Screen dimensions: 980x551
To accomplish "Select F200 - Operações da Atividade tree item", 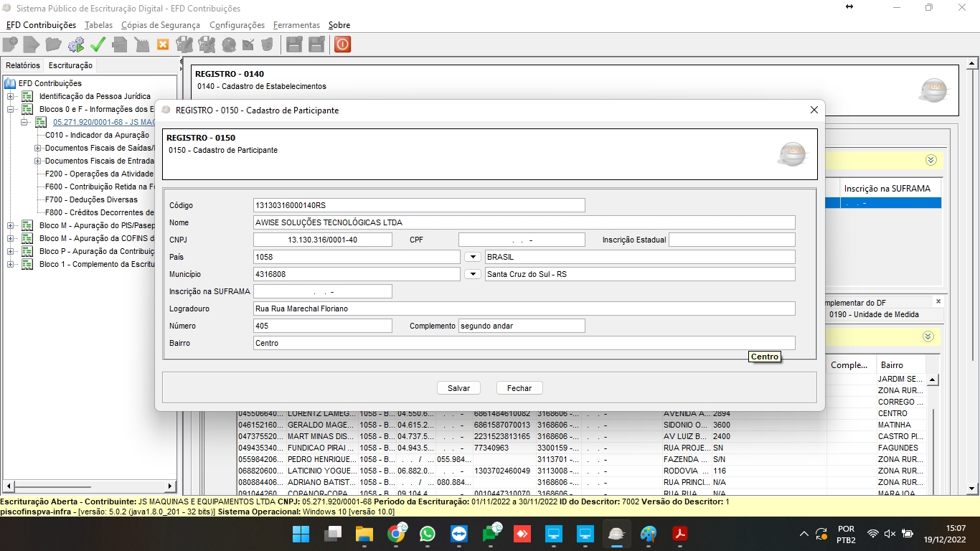I will pos(99,174).
